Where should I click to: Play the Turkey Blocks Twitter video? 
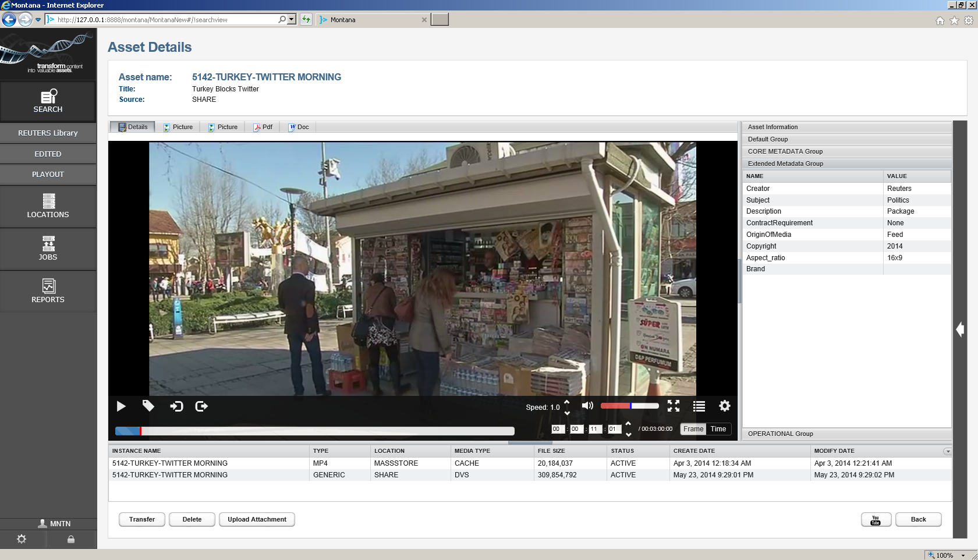[x=121, y=406]
